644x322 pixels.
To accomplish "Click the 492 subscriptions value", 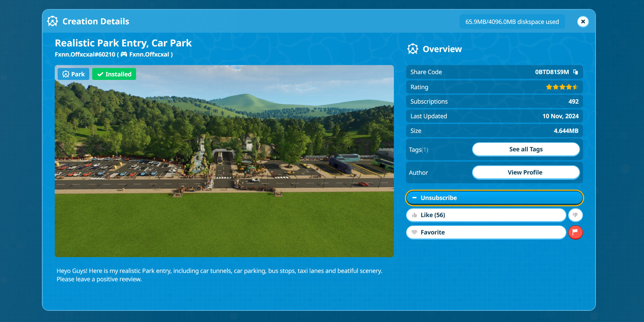I will [573, 102].
